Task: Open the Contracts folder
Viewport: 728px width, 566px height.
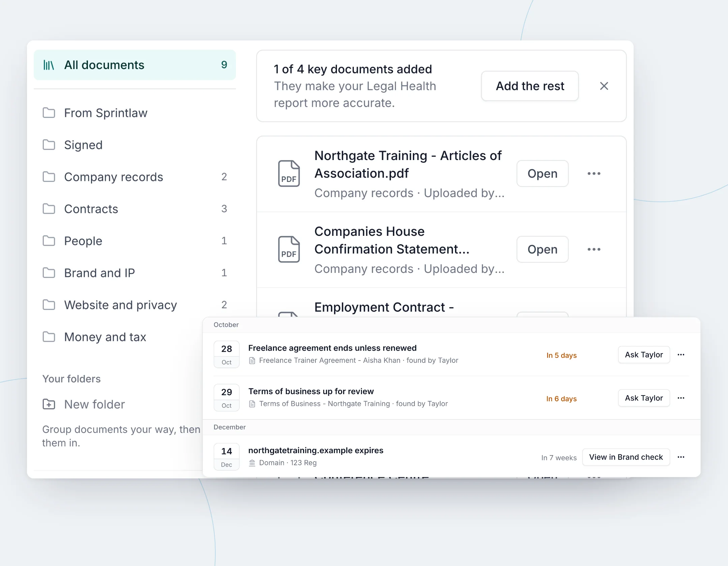Action: tap(135, 209)
